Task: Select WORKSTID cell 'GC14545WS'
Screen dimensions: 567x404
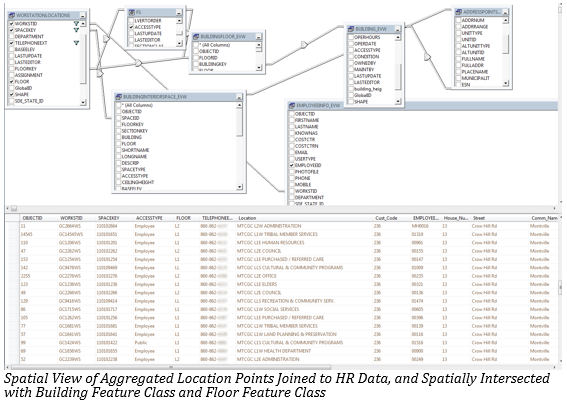Action: pyautogui.click(x=71, y=234)
